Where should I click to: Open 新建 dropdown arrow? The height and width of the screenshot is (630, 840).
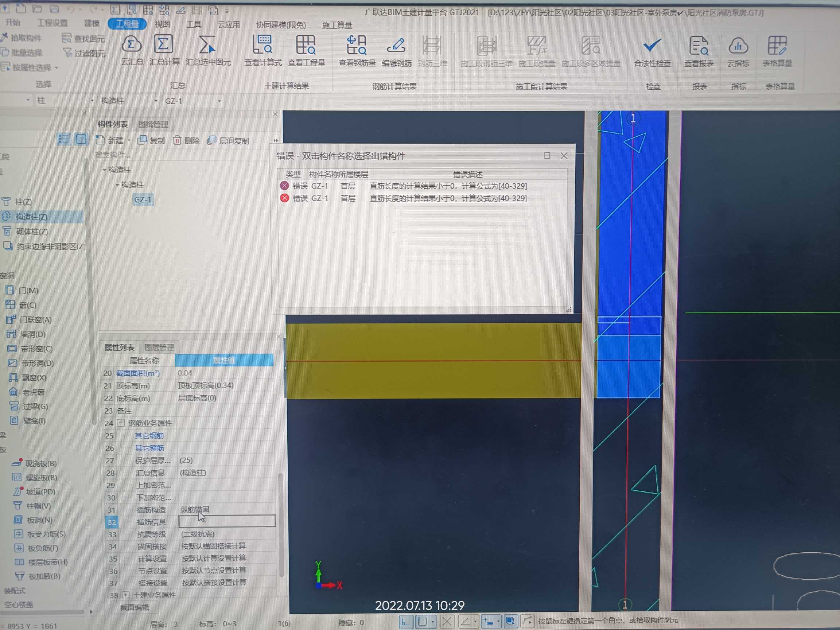(x=129, y=140)
